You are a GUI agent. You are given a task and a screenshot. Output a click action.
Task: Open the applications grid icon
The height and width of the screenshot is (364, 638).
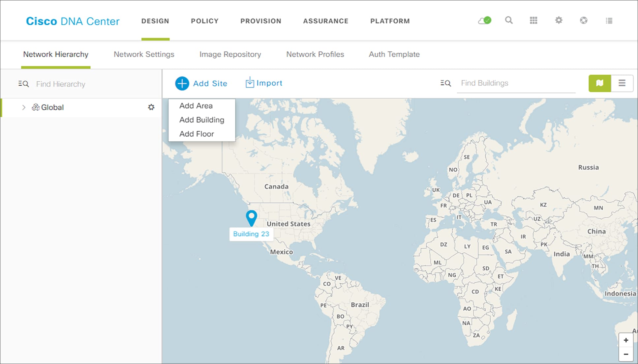click(533, 20)
